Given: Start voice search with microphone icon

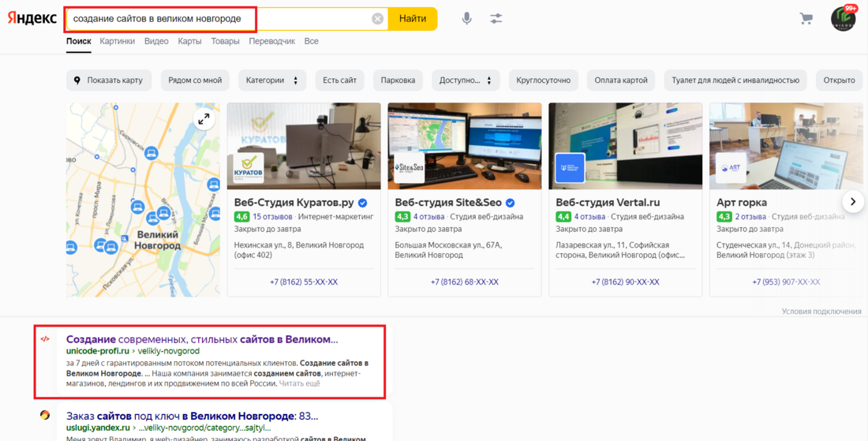Looking at the screenshot, I should click(467, 18).
